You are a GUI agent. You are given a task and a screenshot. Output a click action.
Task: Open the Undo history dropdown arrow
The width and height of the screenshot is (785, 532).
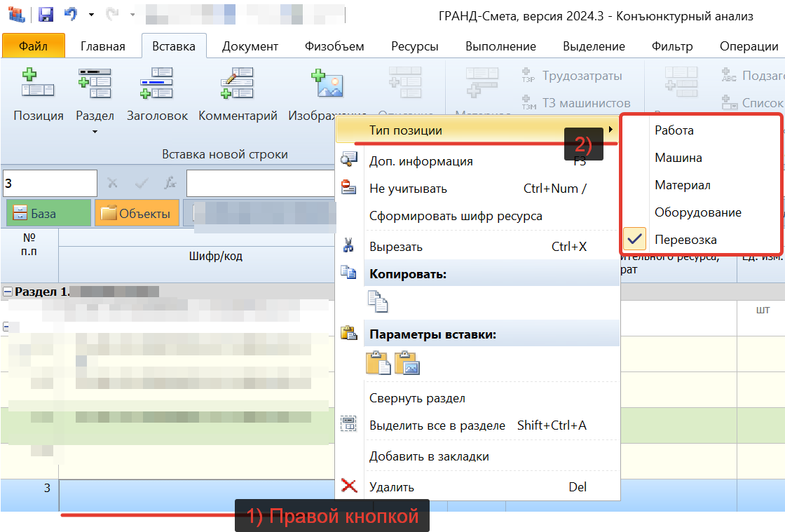[91, 15]
